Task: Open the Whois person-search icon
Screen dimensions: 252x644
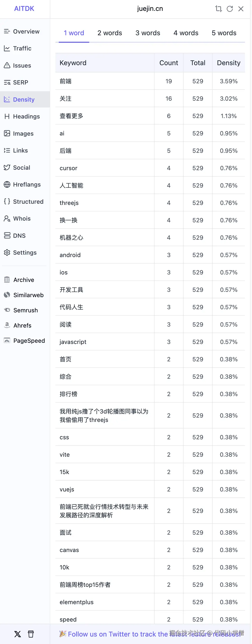Action: (x=7, y=218)
